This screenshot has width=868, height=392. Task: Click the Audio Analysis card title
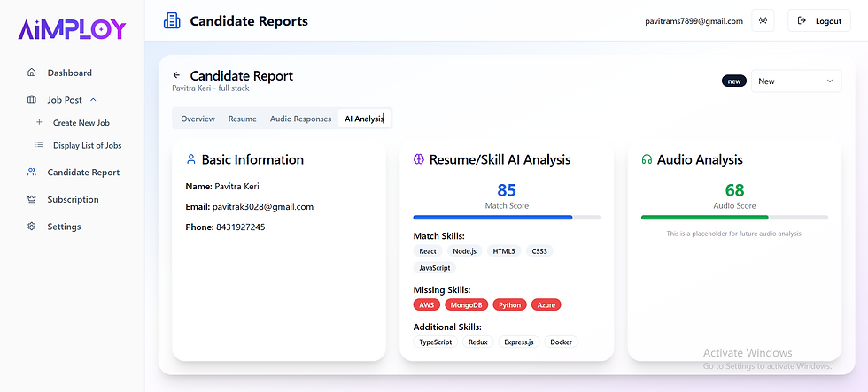point(700,160)
